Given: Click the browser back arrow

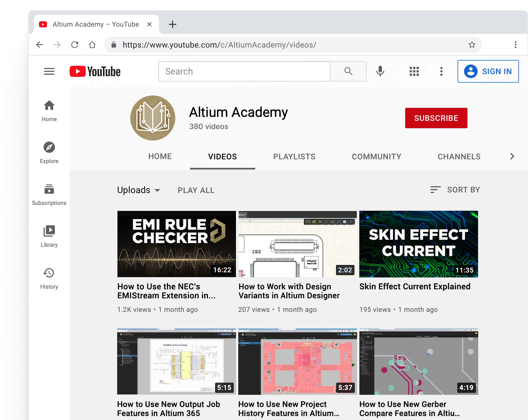Looking at the screenshot, I should pos(40,45).
